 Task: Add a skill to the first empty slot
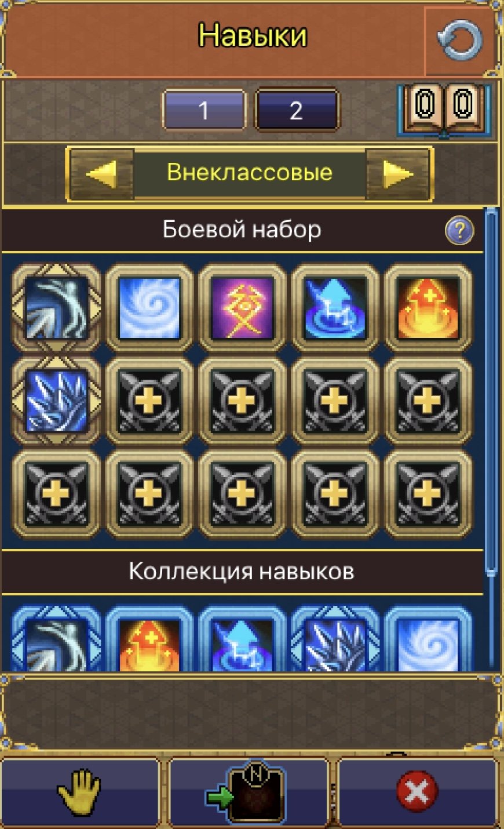coord(149,401)
